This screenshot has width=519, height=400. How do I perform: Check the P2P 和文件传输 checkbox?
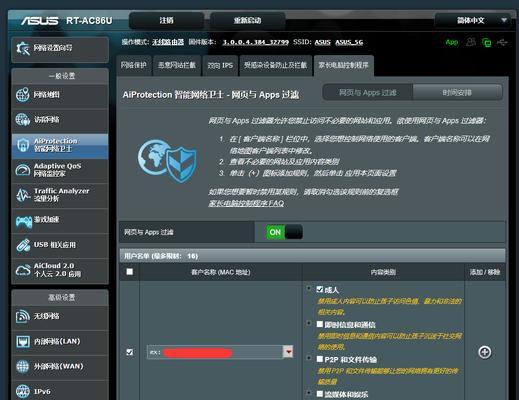pos(320,359)
